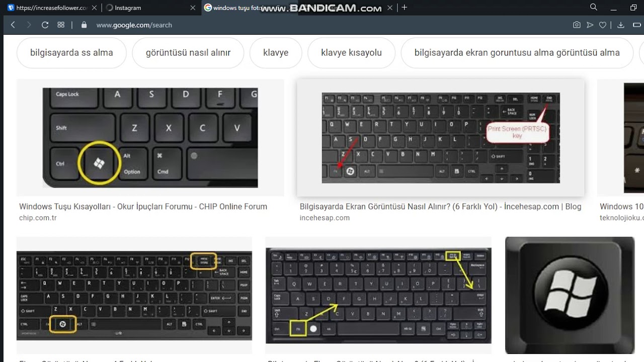Viewport: 644px width, 362px height.
Task: Open the chip.com.tr Windows Tuşu Kısayolları link
Action: (x=143, y=206)
